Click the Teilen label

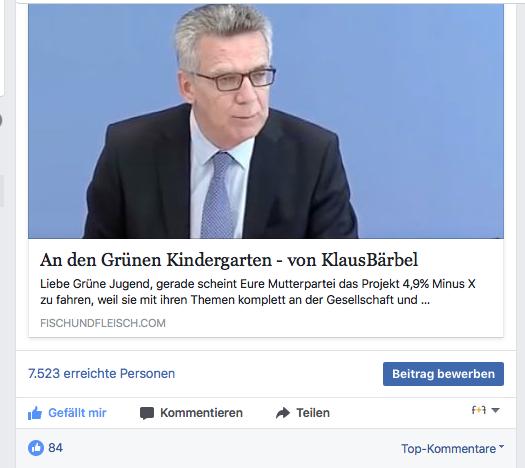(313, 413)
